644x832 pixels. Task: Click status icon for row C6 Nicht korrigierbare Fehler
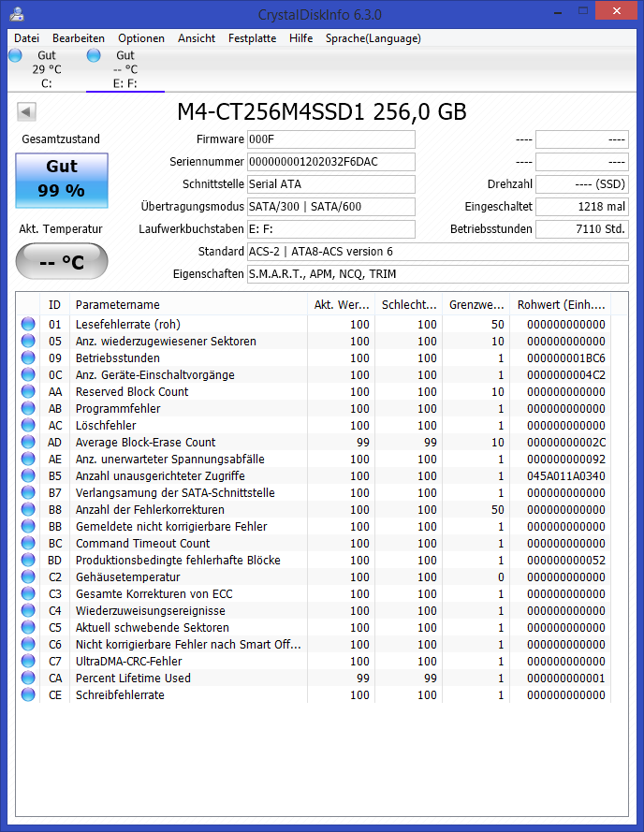pos(28,644)
